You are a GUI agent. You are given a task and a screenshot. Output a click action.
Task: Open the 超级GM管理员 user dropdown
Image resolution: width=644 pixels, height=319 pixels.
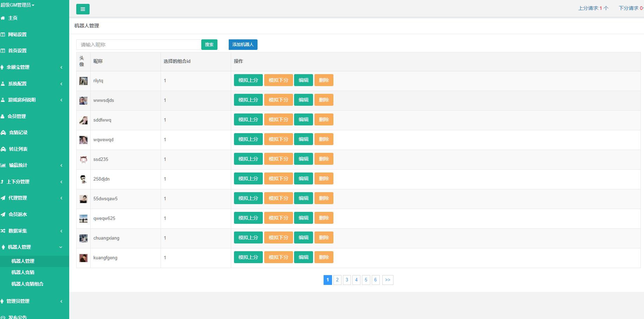pos(17,5)
